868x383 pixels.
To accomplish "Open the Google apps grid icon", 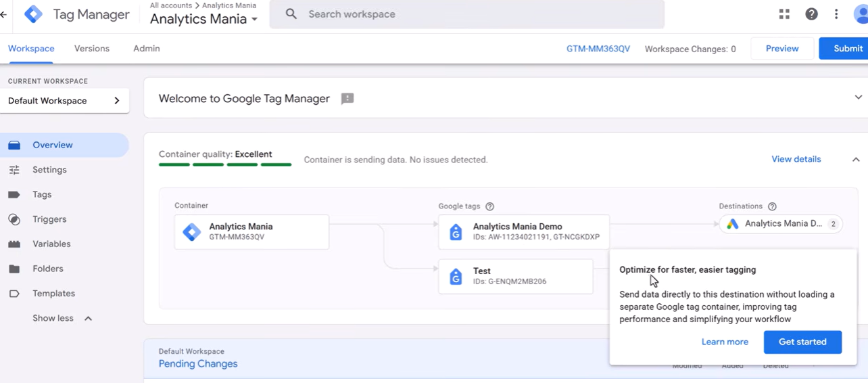I will (784, 14).
